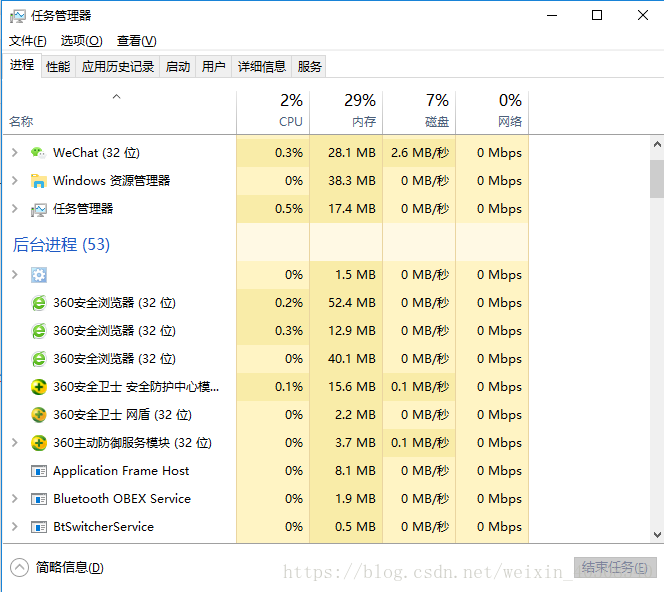Image resolution: width=664 pixels, height=592 pixels.
Task: Sort by the 网络 column header
Action: tap(492, 112)
